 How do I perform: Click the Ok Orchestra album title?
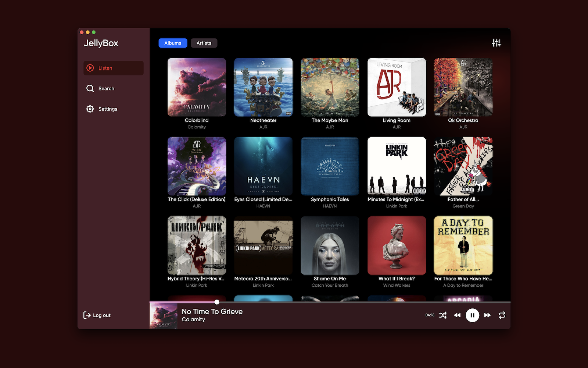[x=463, y=120]
